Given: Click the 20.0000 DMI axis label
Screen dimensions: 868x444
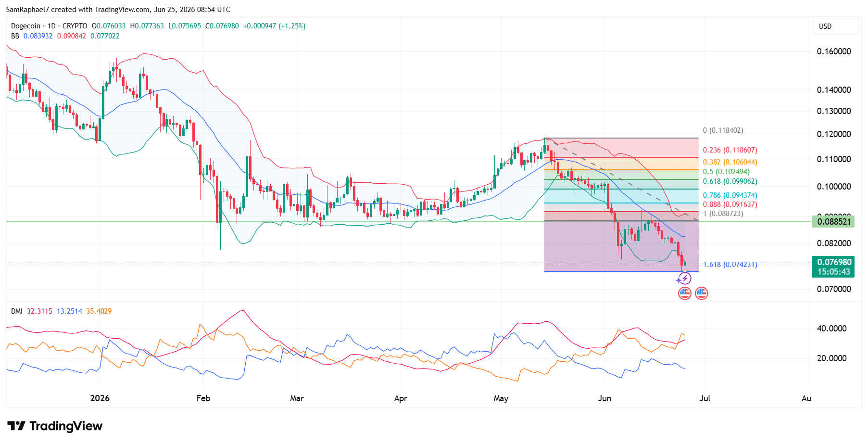Looking at the screenshot, I should tap(832, 358).
